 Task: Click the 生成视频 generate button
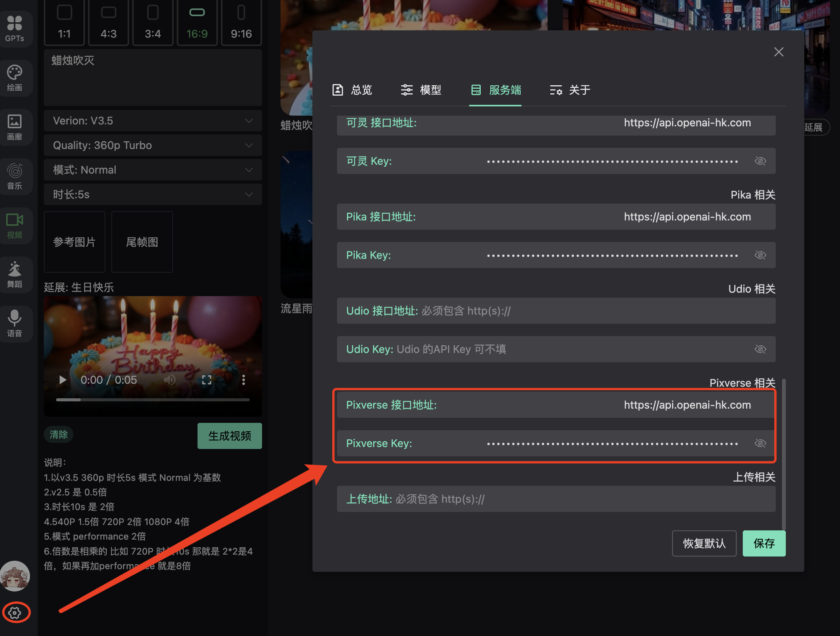pyautogui.click(x=229, y=436)
